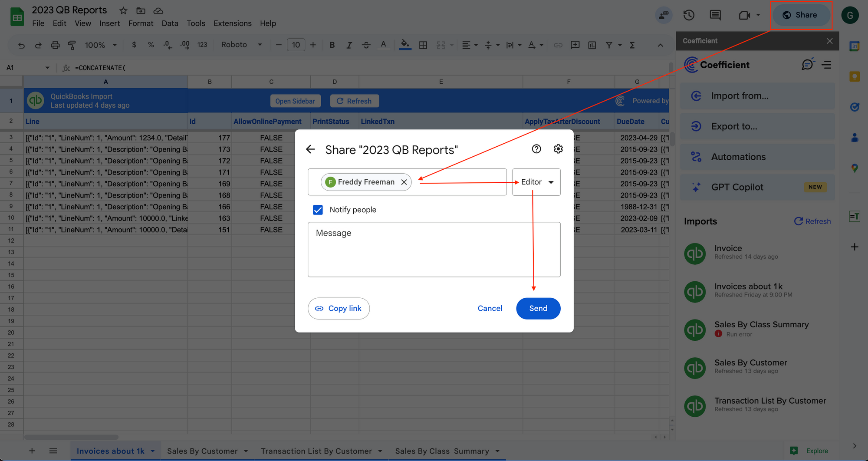
Task: Open Coefficient chat icon
Action: 808,64
